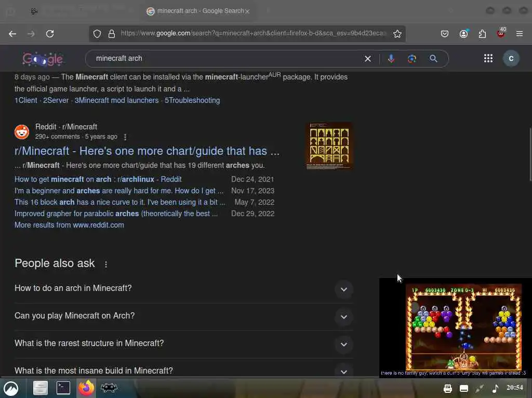Open 2Server section link
This screenshot has height=398, width=532.
56,100
